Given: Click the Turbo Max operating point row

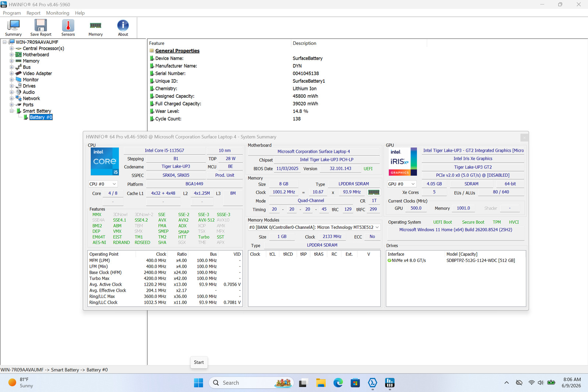Looking at the screenshot, I should click(165, 278).
